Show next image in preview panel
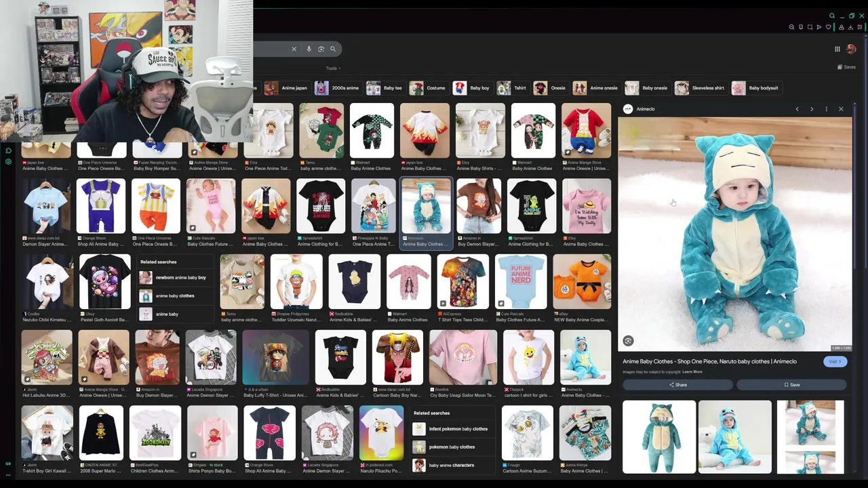The image size is (868, 488). pyautogui.click(x=812, y=109)
